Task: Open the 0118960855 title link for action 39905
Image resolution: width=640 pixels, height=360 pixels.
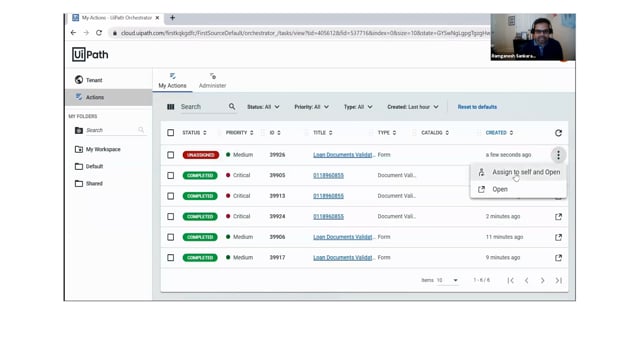Action: pyautogui.click(x=328, y=176)
